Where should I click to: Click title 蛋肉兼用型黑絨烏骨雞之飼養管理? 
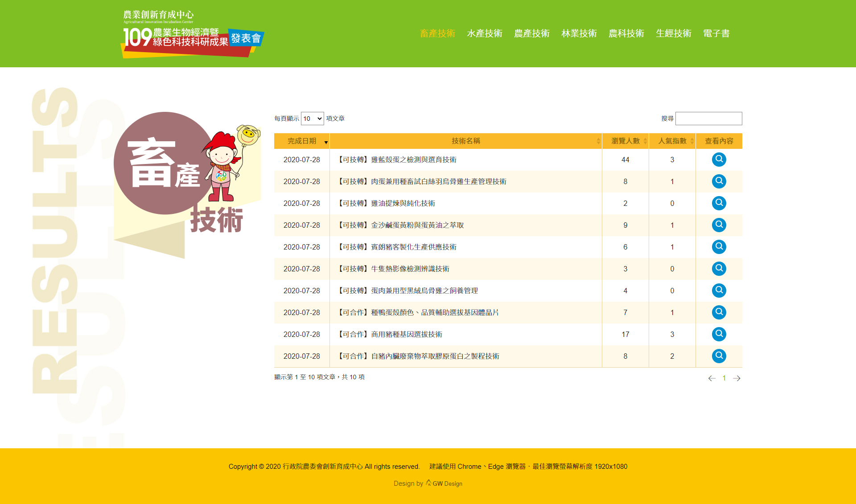click(x=407, y=291)
